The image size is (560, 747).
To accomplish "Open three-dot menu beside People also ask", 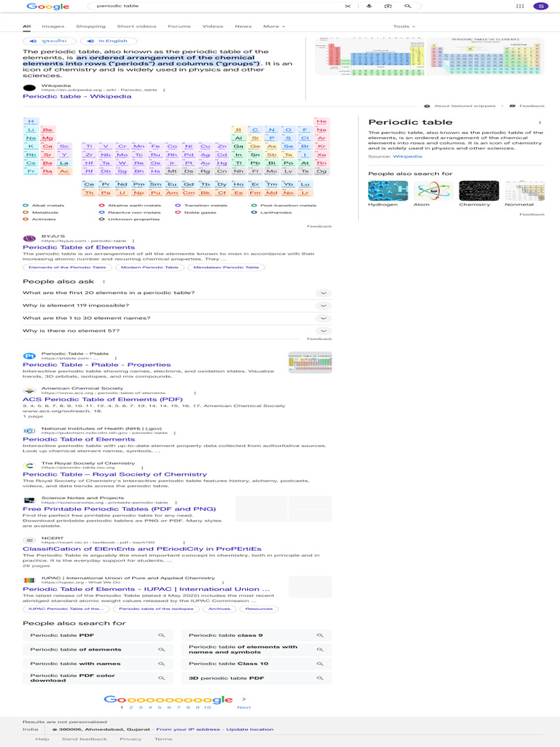I will (104, 282).
